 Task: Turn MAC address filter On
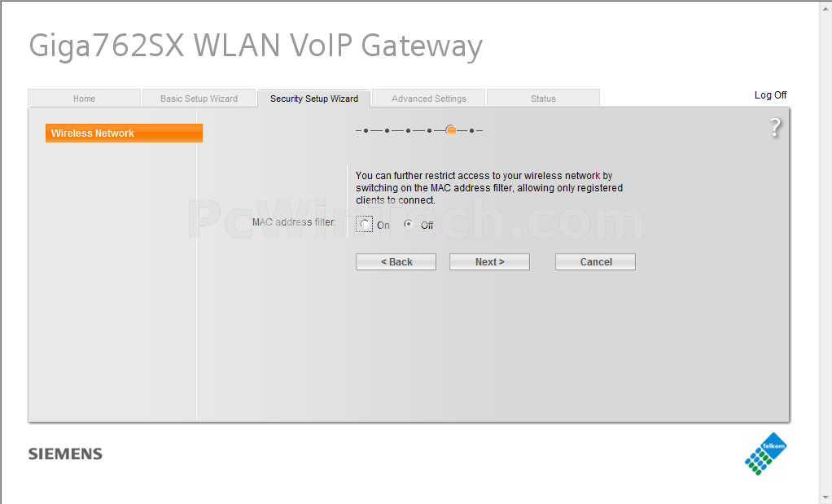click(365, 225)
